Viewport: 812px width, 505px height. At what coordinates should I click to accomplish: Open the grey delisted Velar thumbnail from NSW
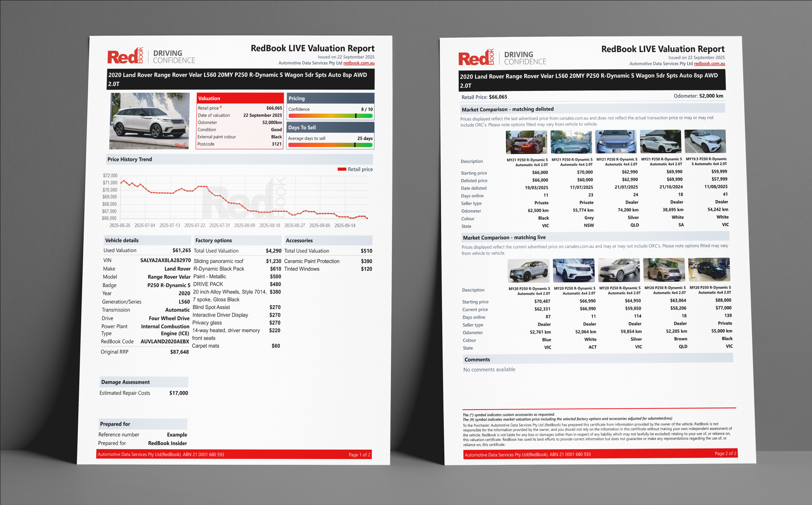pyautogui.click(x=571, y=142)
